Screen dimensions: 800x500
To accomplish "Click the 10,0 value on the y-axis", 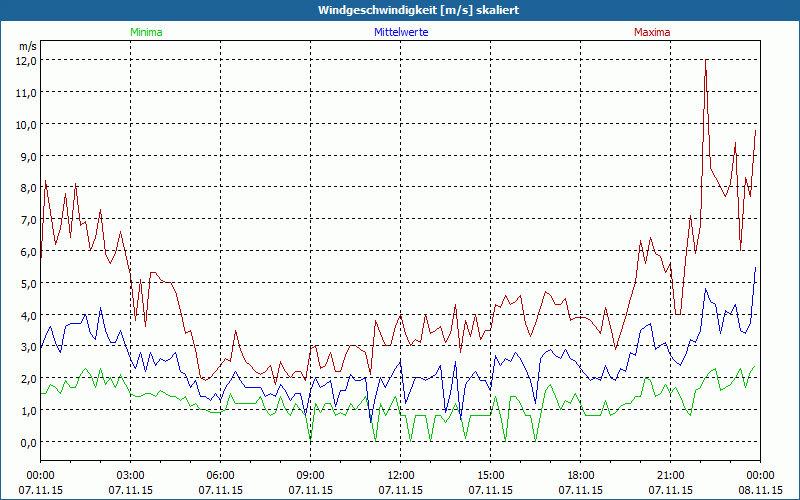I will (26, 124).
